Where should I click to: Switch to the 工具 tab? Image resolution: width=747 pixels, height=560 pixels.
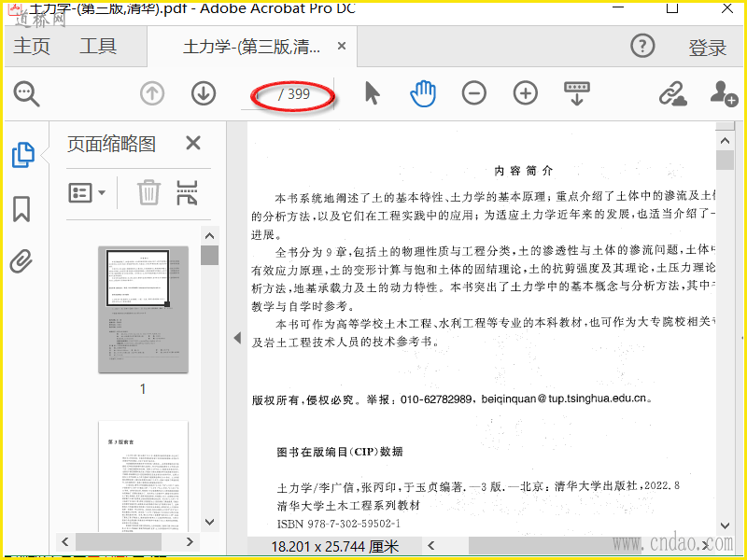[x=98, y=46]
